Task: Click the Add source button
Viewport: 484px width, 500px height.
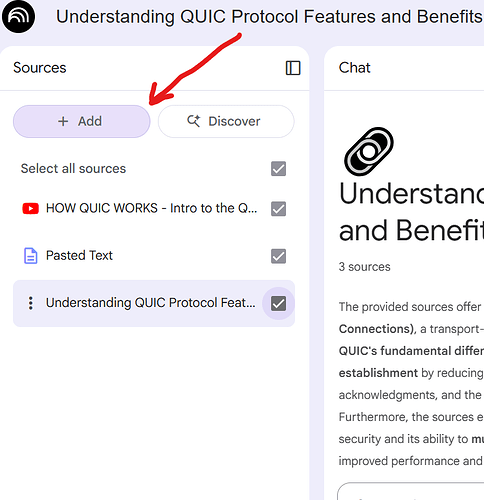Action: coord(82,121)
